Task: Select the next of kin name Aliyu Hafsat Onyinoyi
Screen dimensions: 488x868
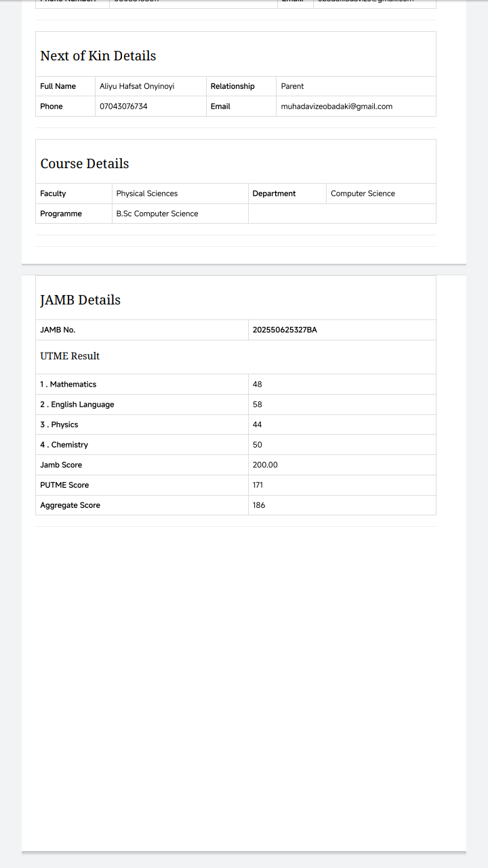Action: pos(137,86)
